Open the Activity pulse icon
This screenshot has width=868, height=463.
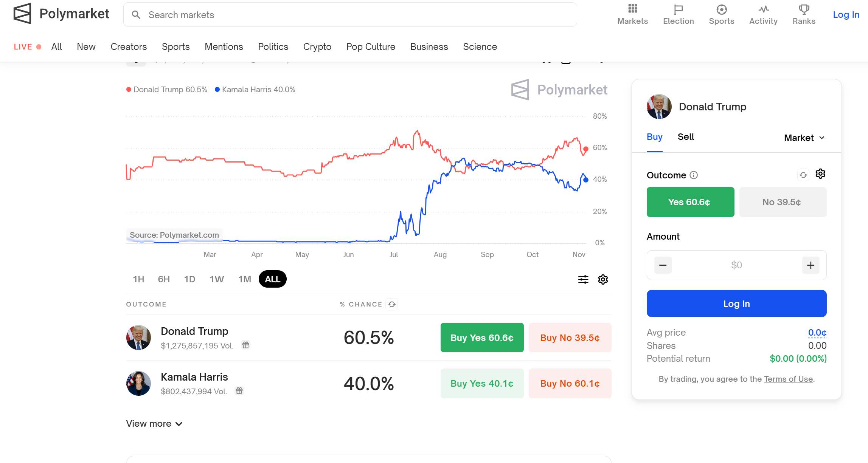[x=763, y=9]
